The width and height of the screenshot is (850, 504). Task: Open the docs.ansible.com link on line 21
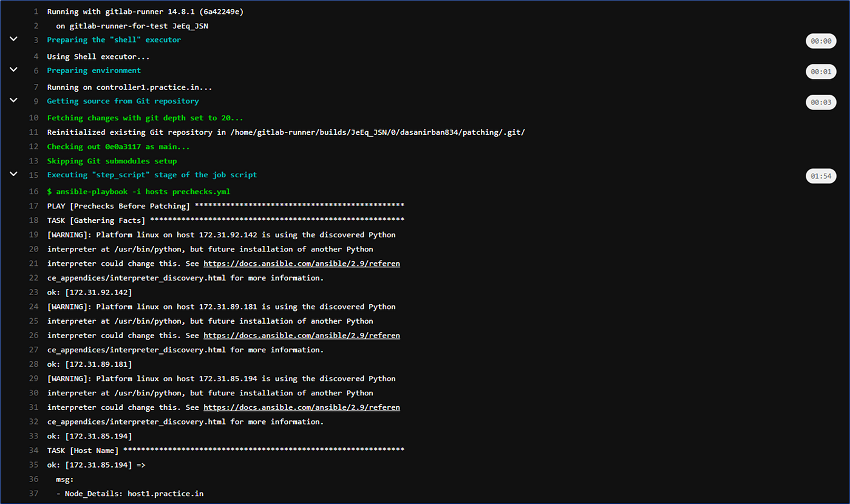click(302, 264)
